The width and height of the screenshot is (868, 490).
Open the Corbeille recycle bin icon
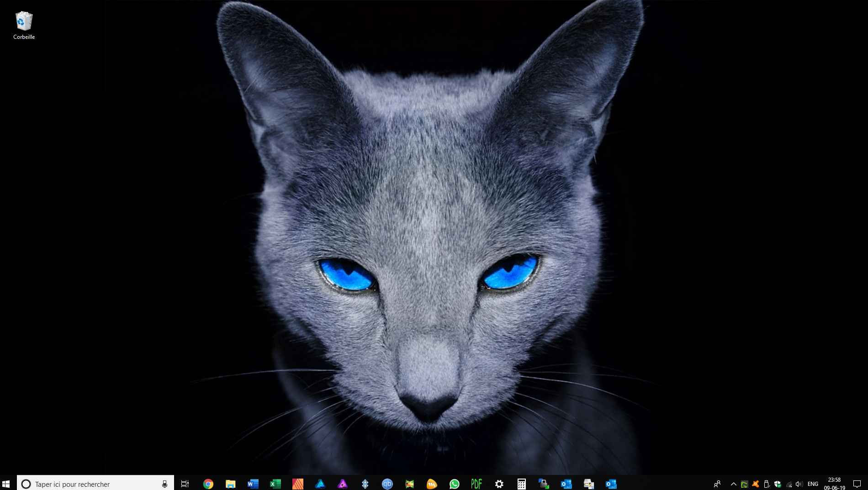24,26
